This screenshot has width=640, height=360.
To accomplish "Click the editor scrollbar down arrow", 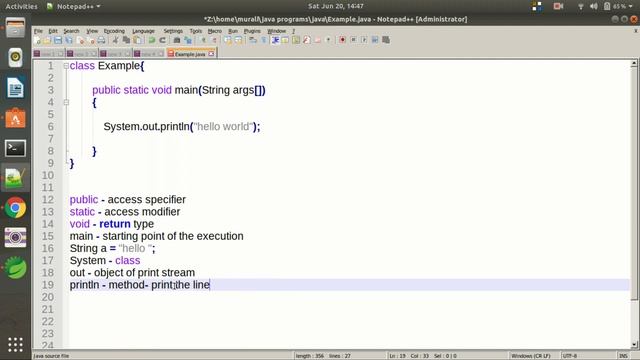I will (634, 345).
